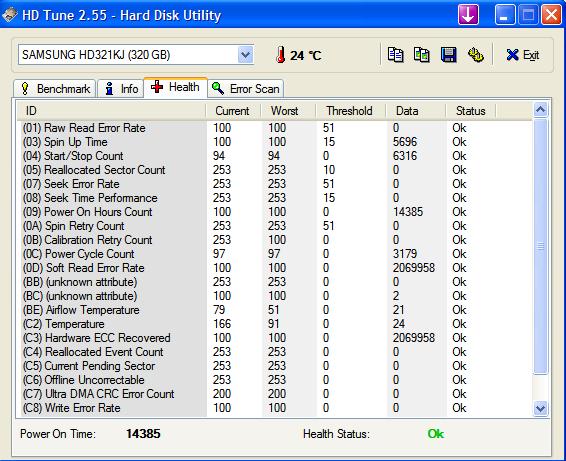This screenshot has height=461, width=566.
Task: Click the purple download arrow icon in title bar
Action: click(468, 15)
